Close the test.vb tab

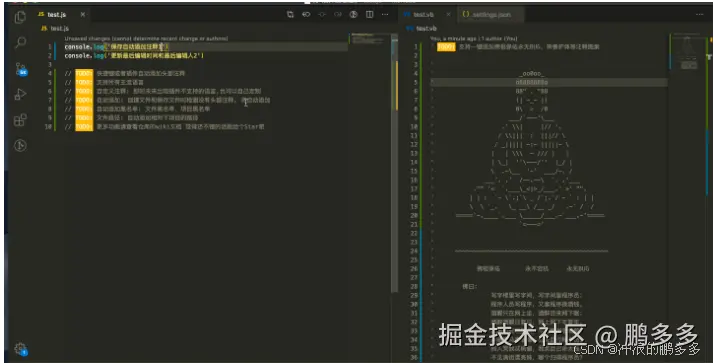[448, 15]
